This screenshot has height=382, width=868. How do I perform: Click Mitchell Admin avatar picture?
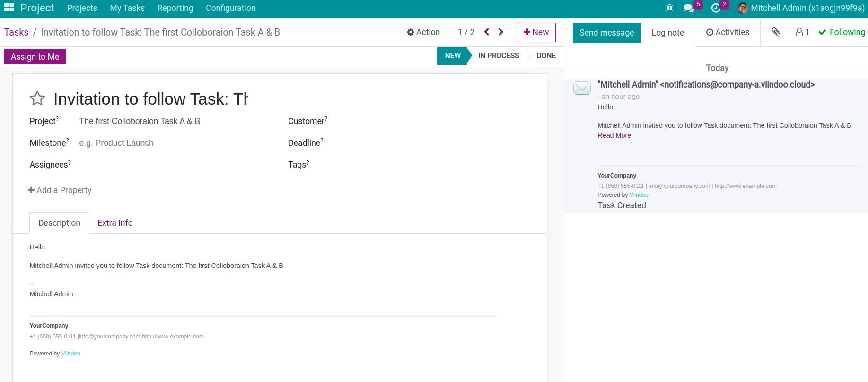[743, 8]
